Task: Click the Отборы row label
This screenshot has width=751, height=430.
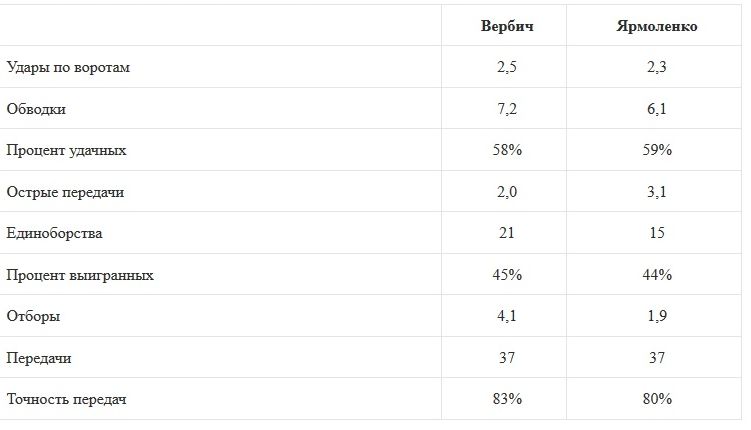Action: pos(33,316)
